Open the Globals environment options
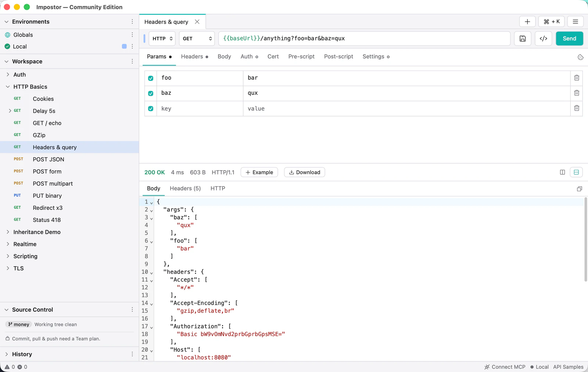588x372 pixels. coord(132,35)
